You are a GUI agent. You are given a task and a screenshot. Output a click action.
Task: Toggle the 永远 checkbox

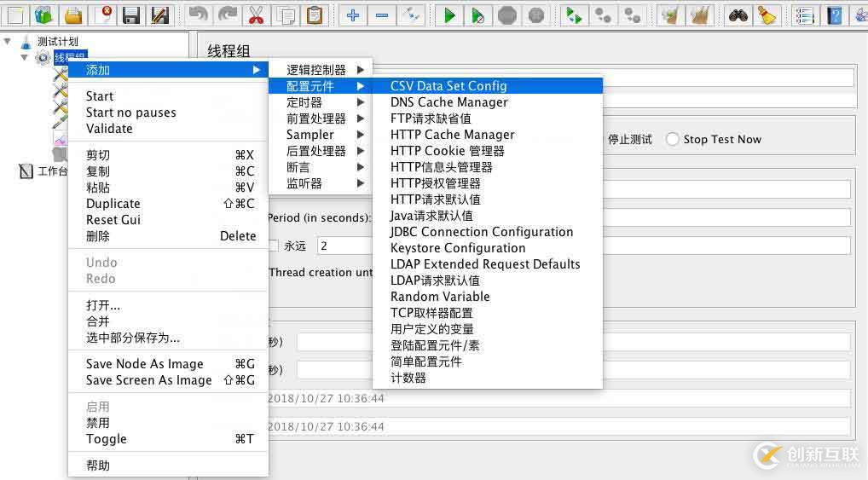274,246
